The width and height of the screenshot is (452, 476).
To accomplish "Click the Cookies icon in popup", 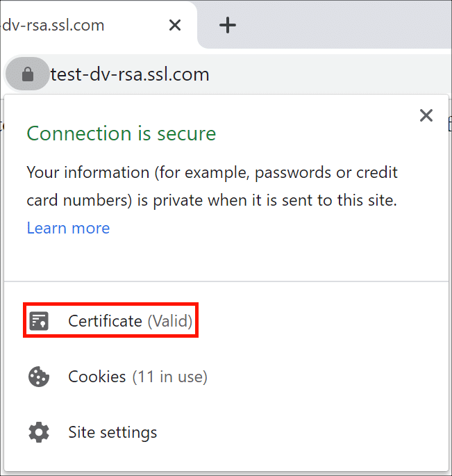I will tap(39, 377).
